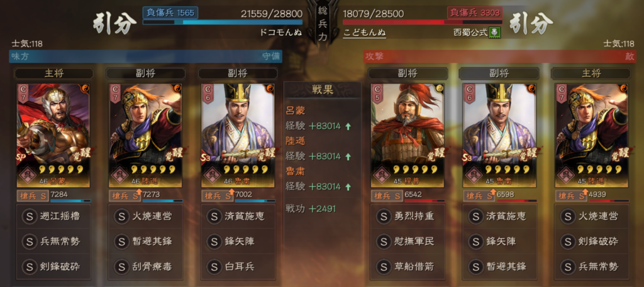
Task: Click the blue 負傷兵 1565 label
Action: point(170,13)
